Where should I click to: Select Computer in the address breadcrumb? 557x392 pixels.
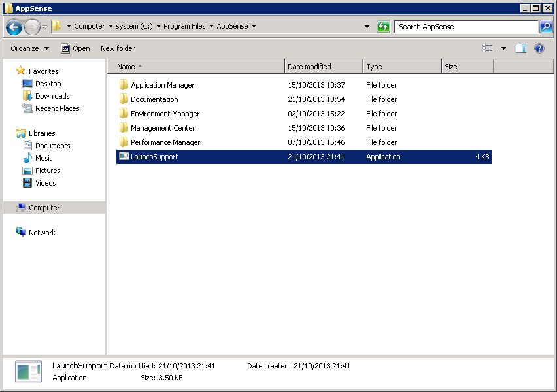coord(89,26)
